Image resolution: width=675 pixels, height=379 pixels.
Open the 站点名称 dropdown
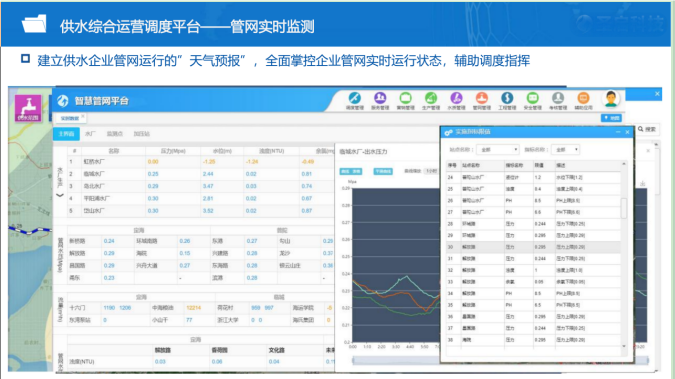tap(498, 149)
